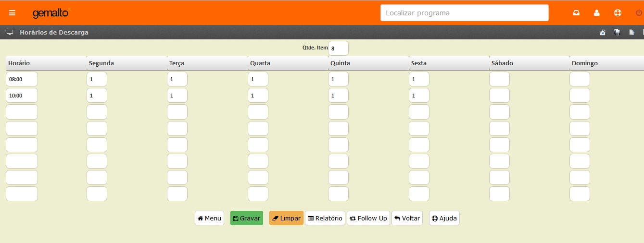The height and width of the screenshot is (243, 644).
Task: Click the document export icon
Action: (631, 33)
